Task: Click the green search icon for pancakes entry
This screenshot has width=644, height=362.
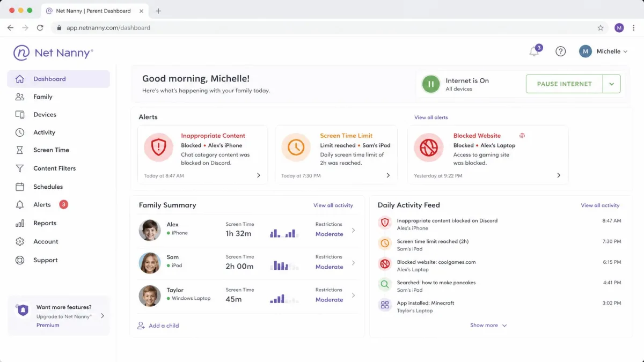Action: coord(385,284)
